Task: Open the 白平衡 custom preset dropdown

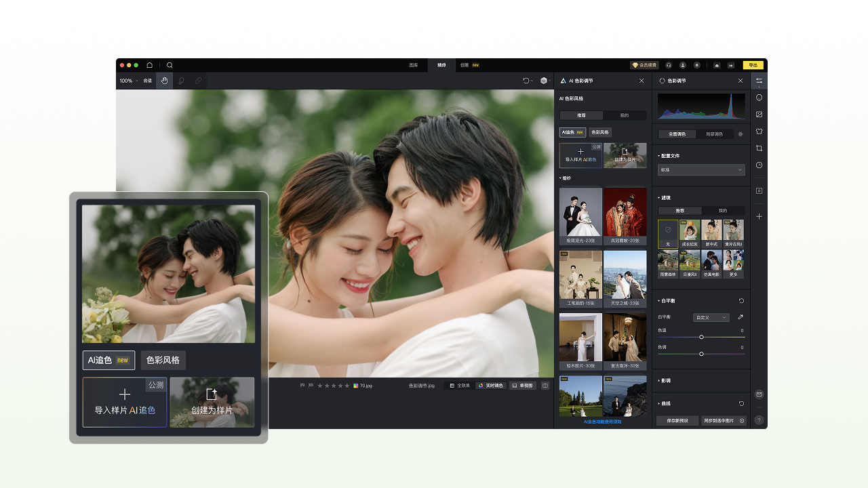Action: [711, 317]
